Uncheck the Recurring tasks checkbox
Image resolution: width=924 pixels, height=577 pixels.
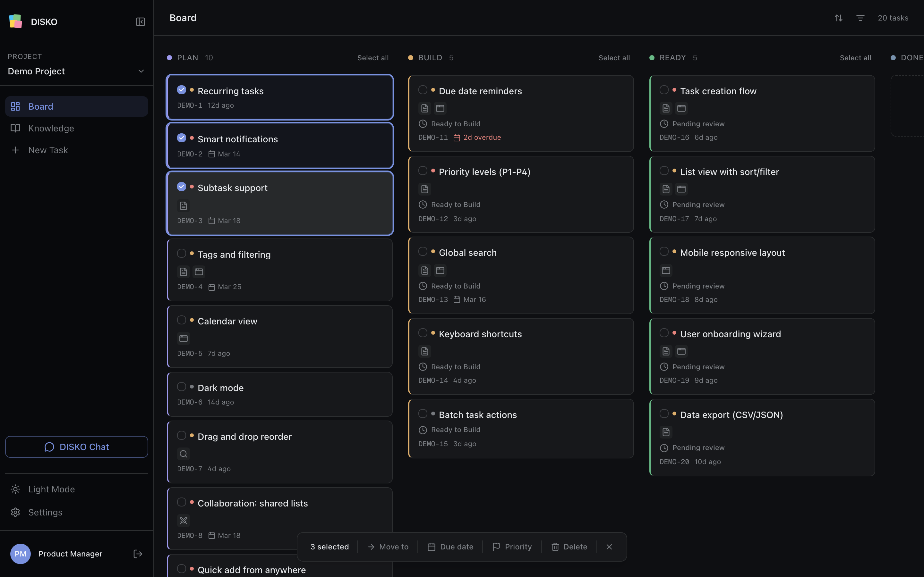tap(181, 89)
